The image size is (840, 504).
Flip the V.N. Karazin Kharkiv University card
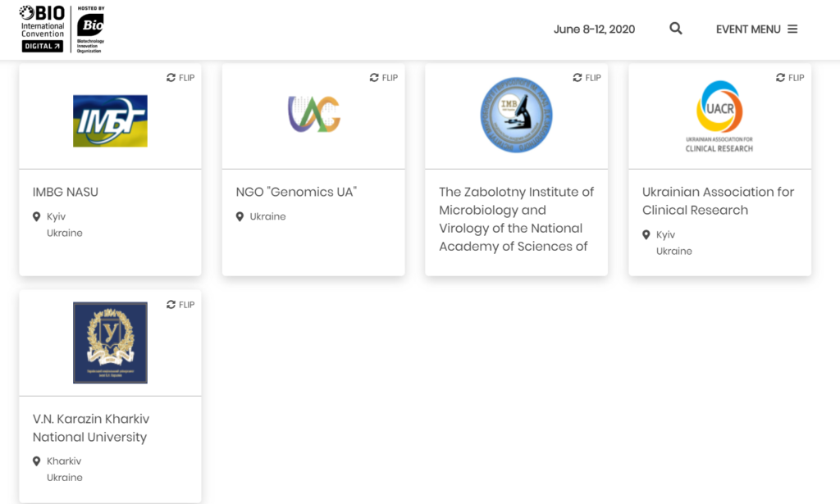tap(180, 304)
